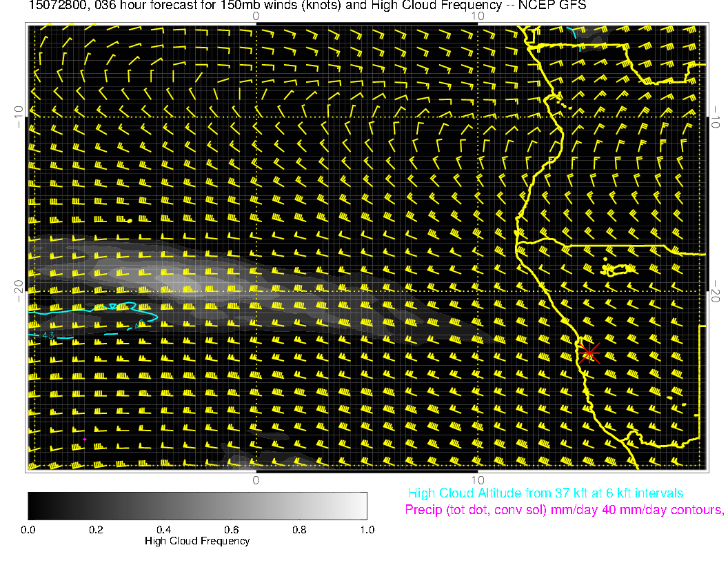Image resolution: width=728 pixels, height=563 pixels.
Task: Select the small magenta precipitation dot
Action: (85, 439)
